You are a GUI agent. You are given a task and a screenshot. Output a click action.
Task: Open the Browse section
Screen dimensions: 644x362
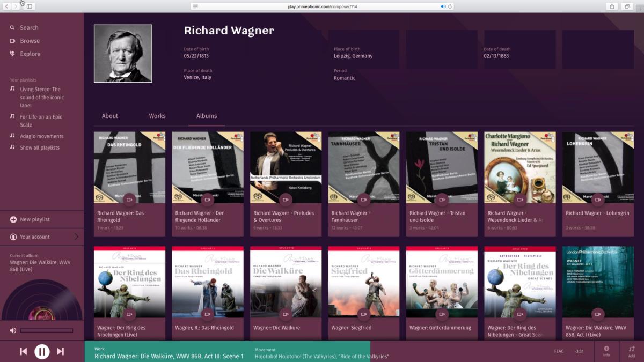pyautogui.click(x=25, y=41)
